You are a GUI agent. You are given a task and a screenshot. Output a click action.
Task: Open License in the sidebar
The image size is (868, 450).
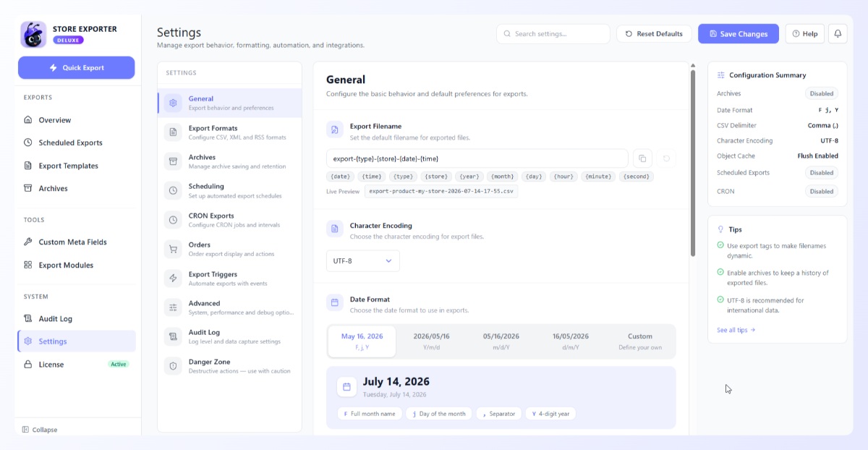(x=76, y=365)
